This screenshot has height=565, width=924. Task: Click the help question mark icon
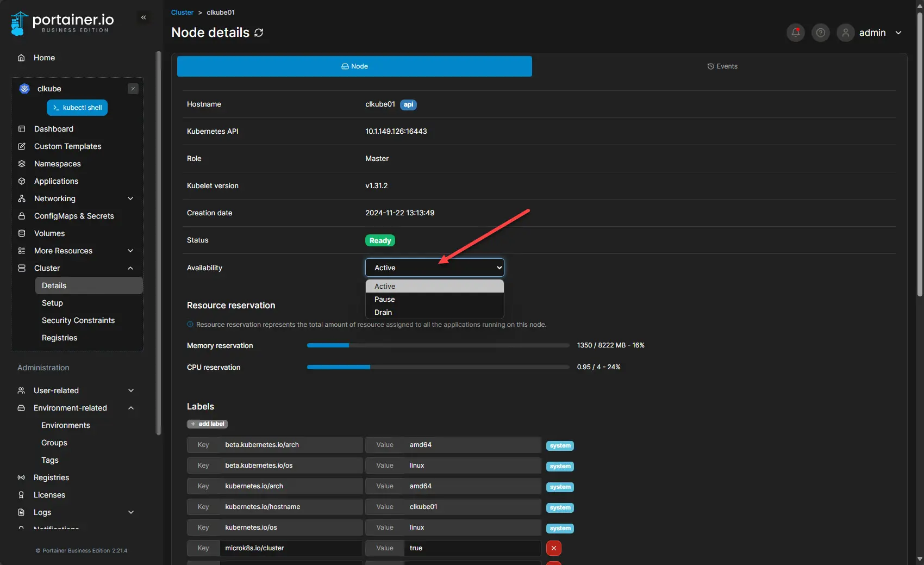coord(820,33)
